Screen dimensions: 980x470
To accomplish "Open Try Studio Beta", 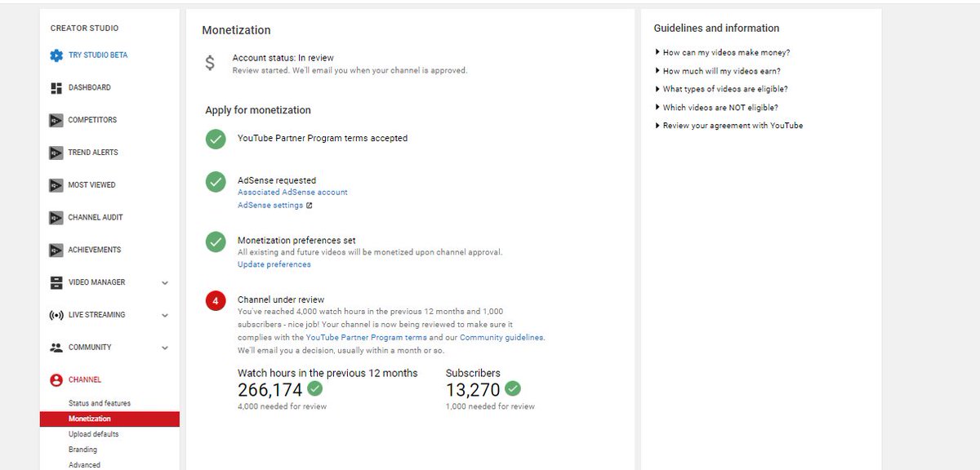I will (98, 55).
